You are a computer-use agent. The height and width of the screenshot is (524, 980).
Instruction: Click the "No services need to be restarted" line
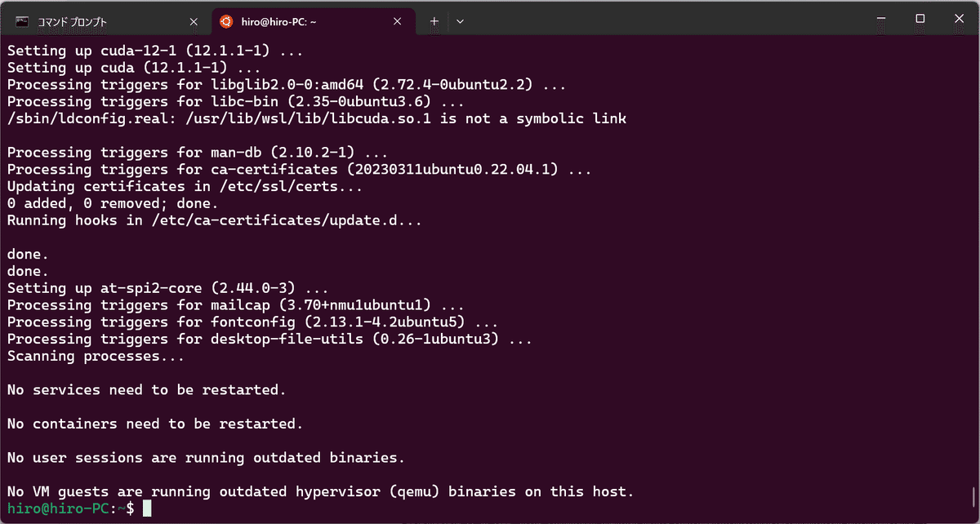[x=147, y=390]
